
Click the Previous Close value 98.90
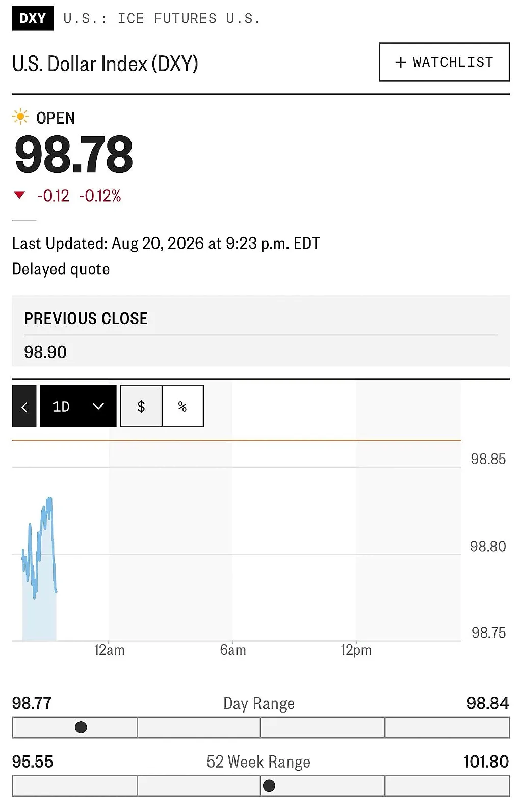[45, 352]
